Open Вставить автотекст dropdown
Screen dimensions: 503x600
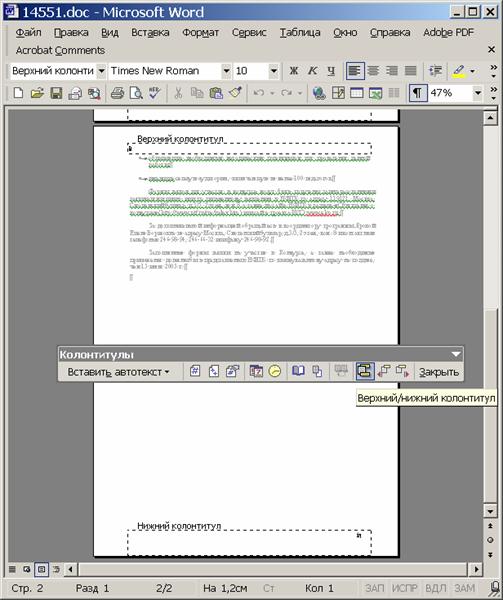118,372
